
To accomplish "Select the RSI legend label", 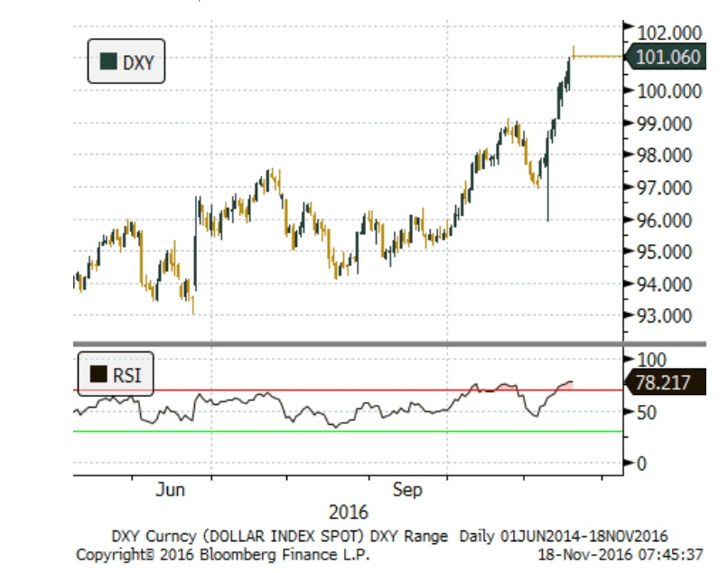I will tap(126, 375).
